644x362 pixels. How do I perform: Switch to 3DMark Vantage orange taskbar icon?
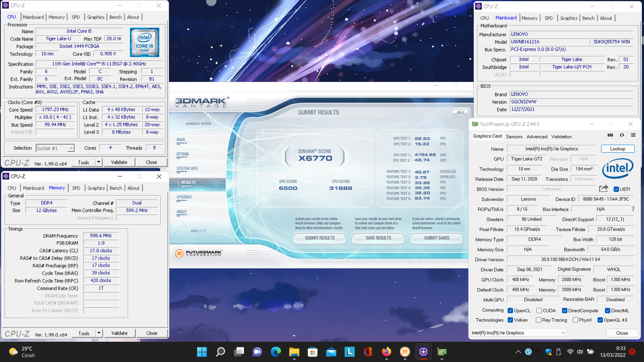coord(405,352)
